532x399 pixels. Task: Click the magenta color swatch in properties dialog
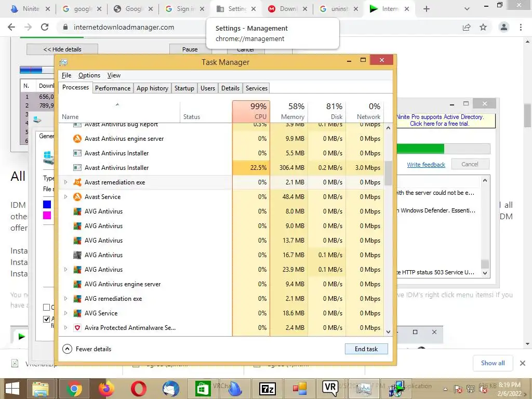[47, 216]
